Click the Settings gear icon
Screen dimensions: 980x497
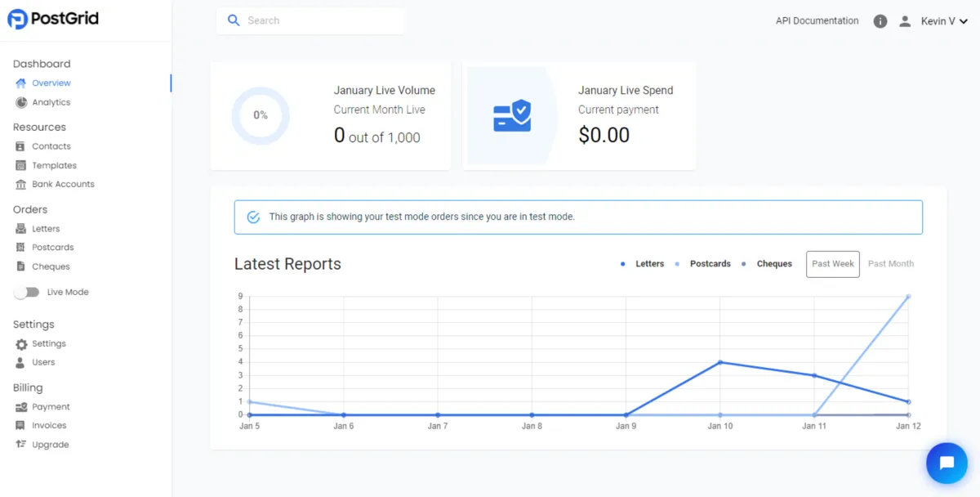coord(21,344)
